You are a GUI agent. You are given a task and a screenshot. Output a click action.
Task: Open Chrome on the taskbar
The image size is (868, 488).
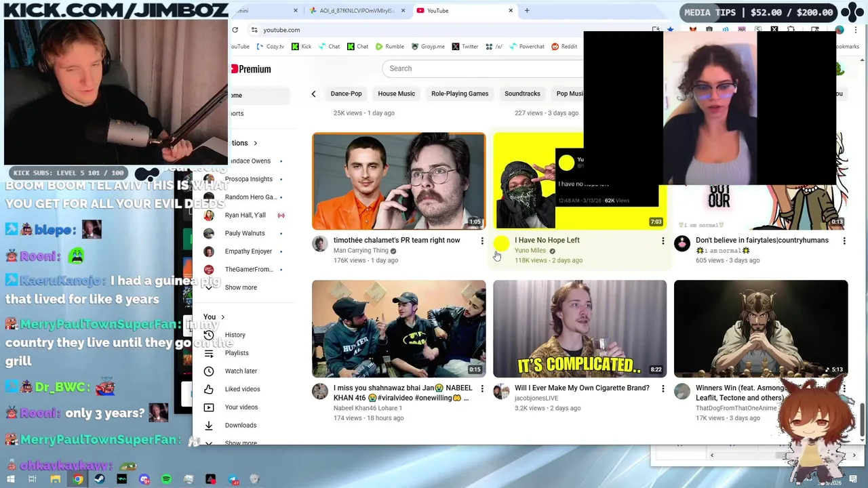pyautogui.click(x=77, y=480)
